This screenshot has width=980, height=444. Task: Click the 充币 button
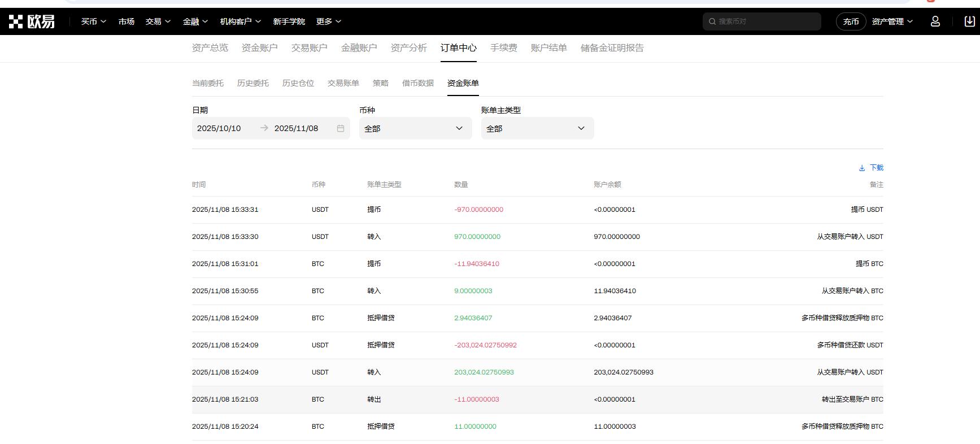pos(851,21)
